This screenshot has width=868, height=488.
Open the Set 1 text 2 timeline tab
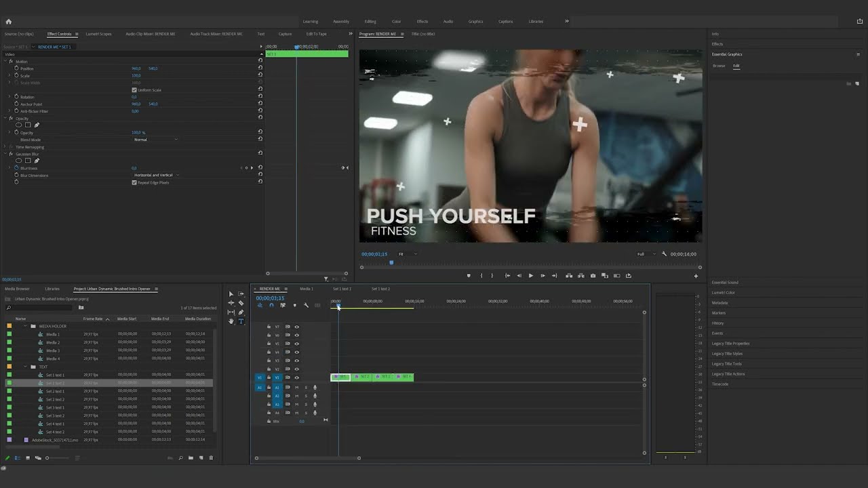click(x=380, y=289)
